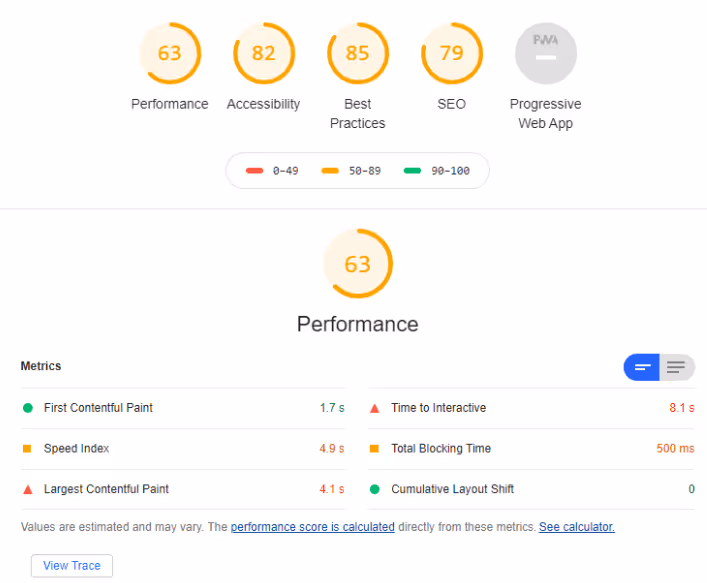The height and width of the screenshot is (583, 707).
Task: Click the 'Values are estimated and may vary' note
Action: [112, 527]
